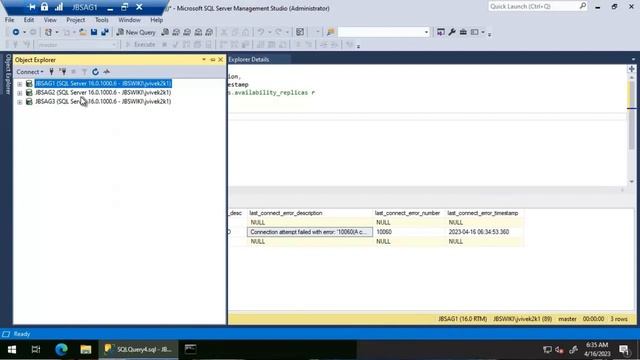Open the Connect dropdown in Object Explorer

pos(30,72)
